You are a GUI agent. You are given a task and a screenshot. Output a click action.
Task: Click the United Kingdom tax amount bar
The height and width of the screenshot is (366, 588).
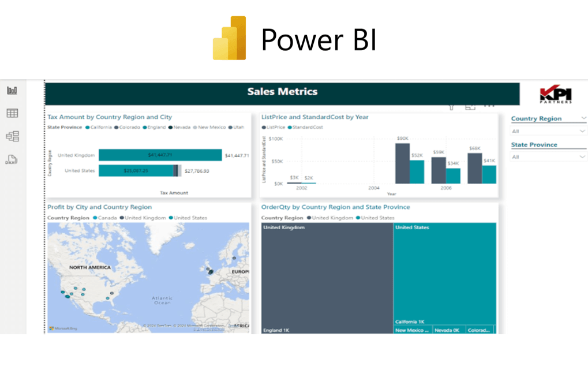coord(160,155)
